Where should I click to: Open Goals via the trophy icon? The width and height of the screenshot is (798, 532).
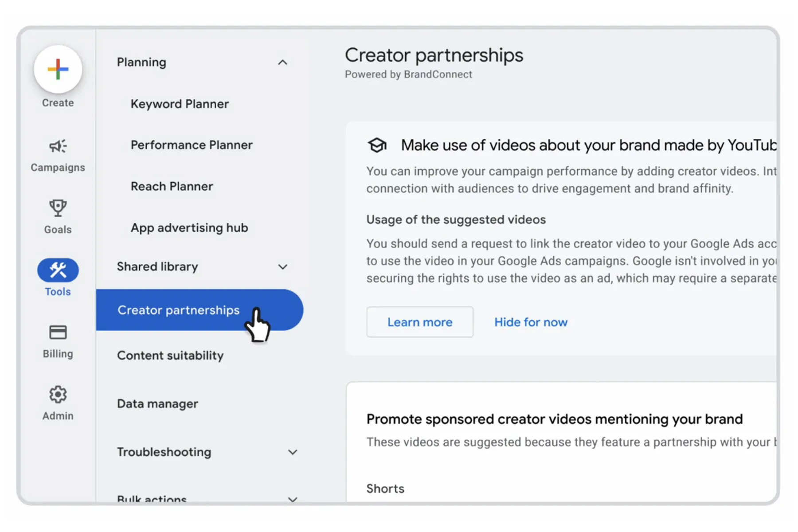point(58,208)
